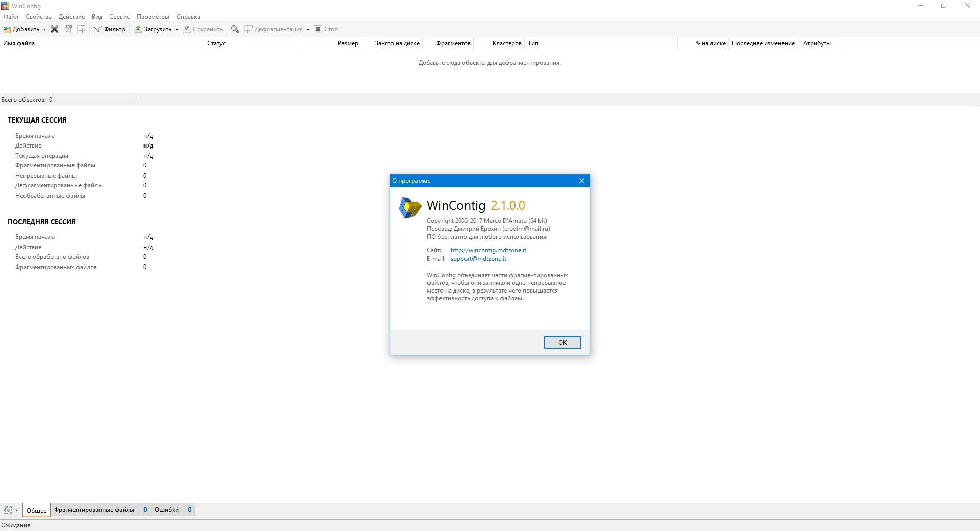Screen dimensions: 980x531
Task: Open the wincontig.mdtzone.it website link
Action: (488, 250)
